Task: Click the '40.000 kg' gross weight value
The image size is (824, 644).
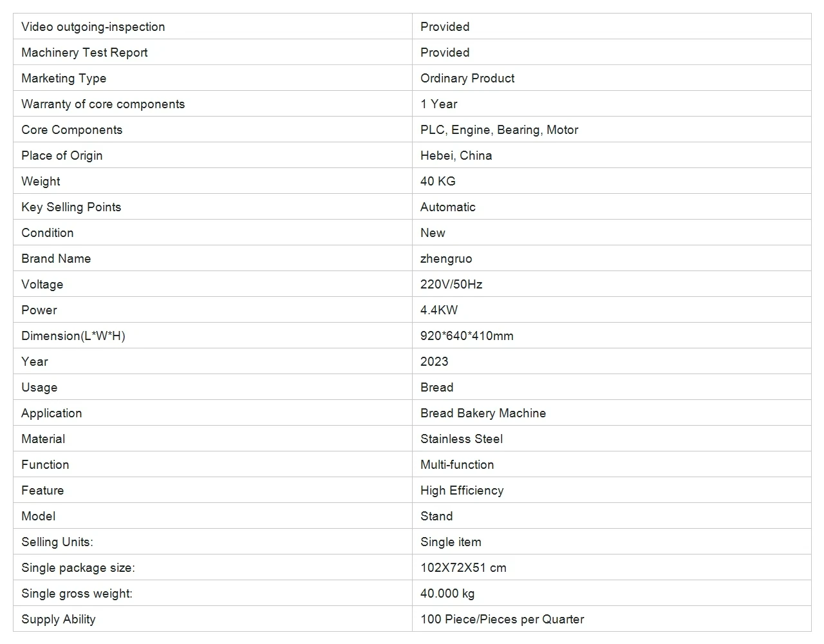Action: point(447,593)
